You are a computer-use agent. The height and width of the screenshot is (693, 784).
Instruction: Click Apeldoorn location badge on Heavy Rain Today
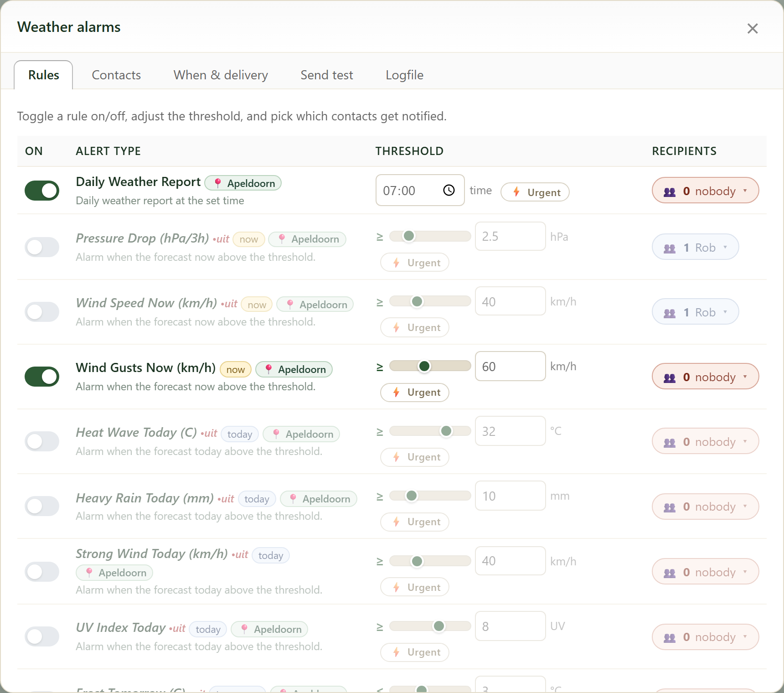tap(319, 498)
